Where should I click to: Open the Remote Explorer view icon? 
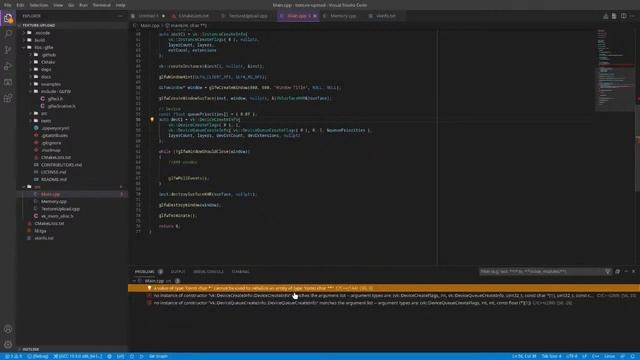pos(8,82)
